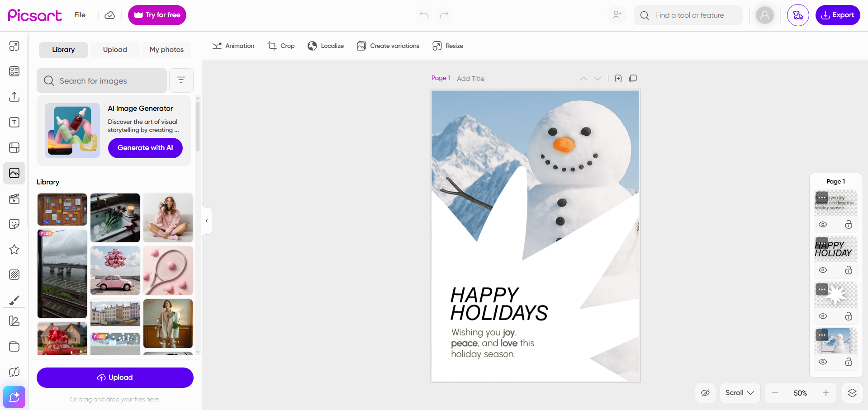
Task: Click Generate with AI
Action: [145, 148]
